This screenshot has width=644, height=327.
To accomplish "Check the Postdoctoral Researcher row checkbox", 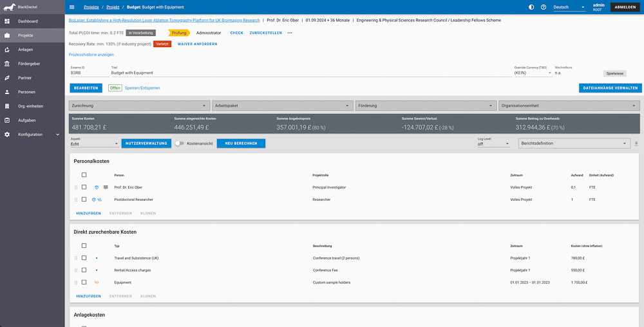I will pos(84,200).
